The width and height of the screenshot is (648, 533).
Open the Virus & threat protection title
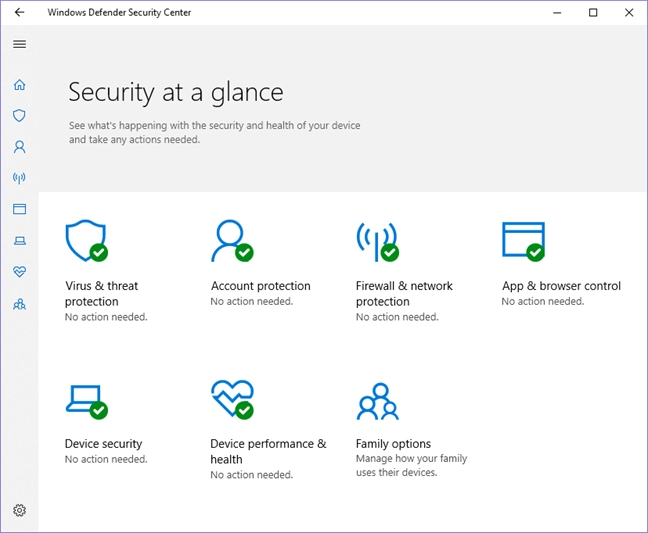click(101, 294)
